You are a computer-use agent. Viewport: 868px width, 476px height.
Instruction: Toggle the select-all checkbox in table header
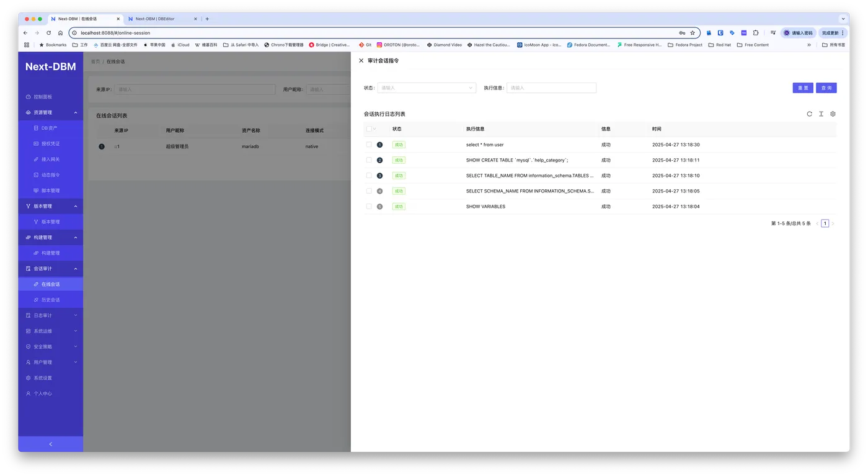(x=369, y=129)
